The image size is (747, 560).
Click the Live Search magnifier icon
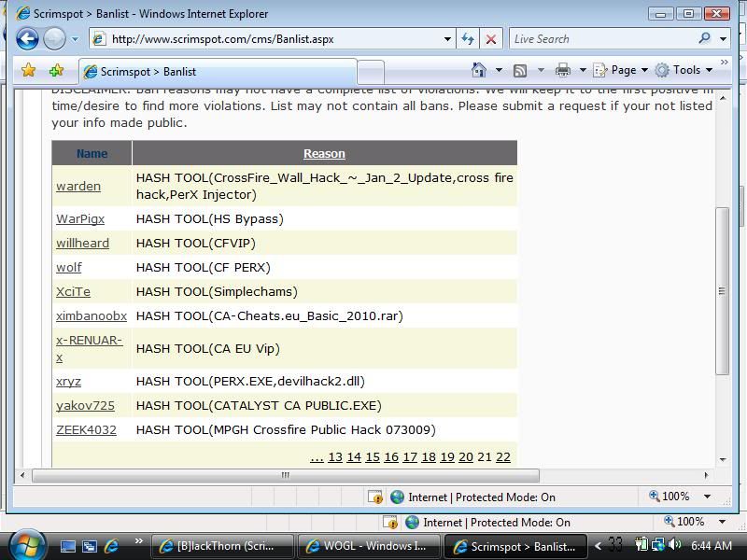tap(705, 38)
